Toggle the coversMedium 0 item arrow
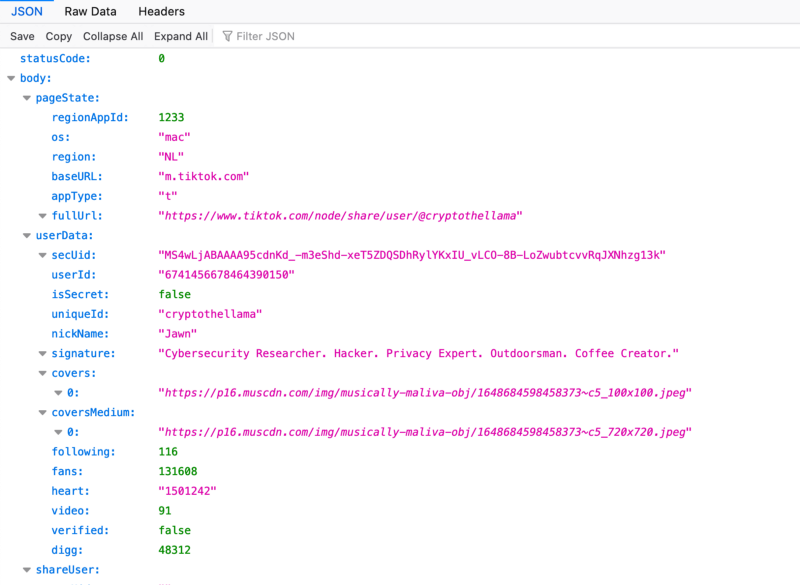Viewport: 800px width, 585px height. [59, 432]
